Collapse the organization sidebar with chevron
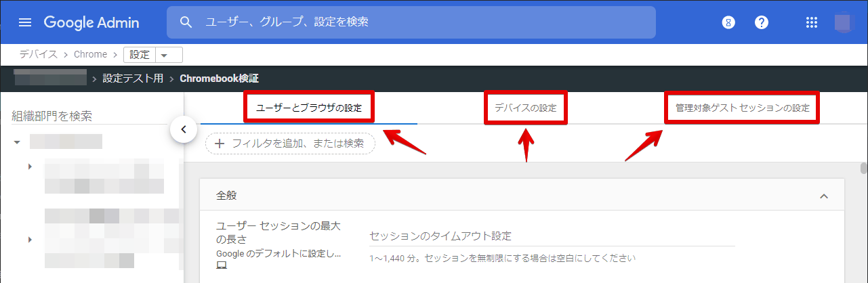The width and height of the screenshot is (868, 283). 184,129
